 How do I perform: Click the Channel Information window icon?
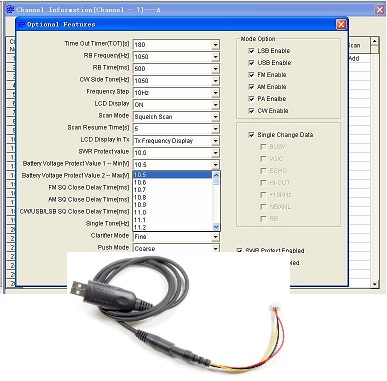click(10, 9)
